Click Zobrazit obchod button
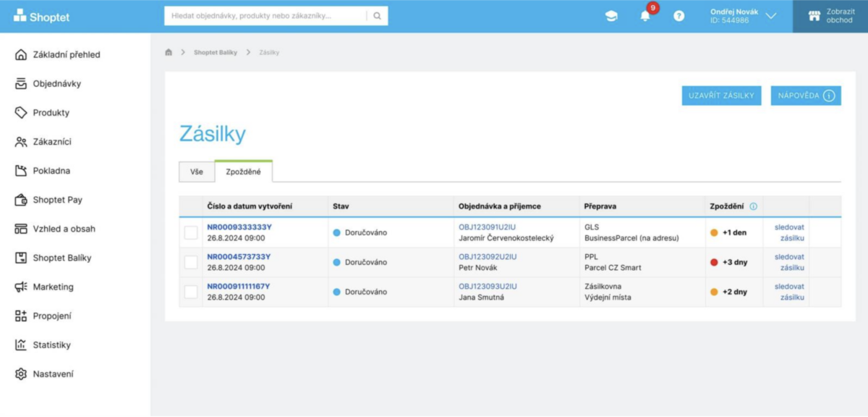The height and width of the screenshot is (417, 868). [830, 16]
